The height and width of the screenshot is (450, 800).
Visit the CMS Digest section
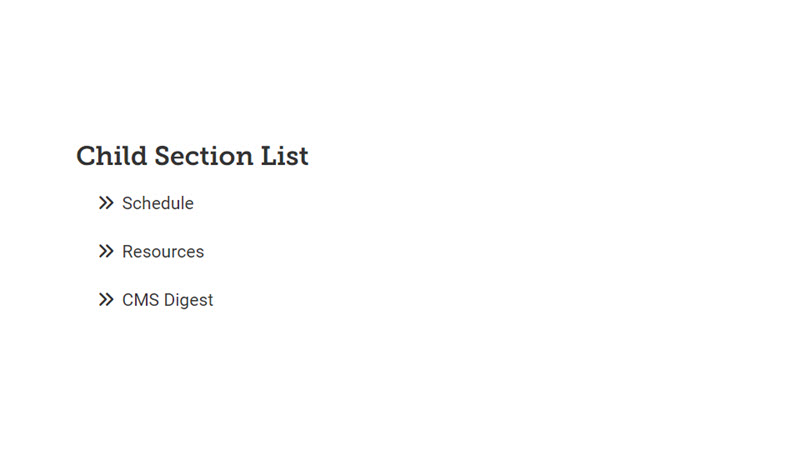(167, 300)
